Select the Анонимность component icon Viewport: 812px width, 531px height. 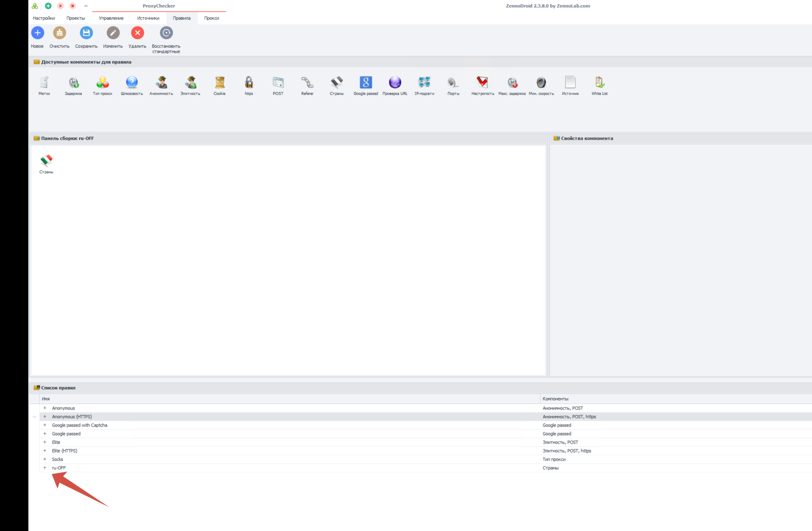pyautogui.click(x=161, y=83)
